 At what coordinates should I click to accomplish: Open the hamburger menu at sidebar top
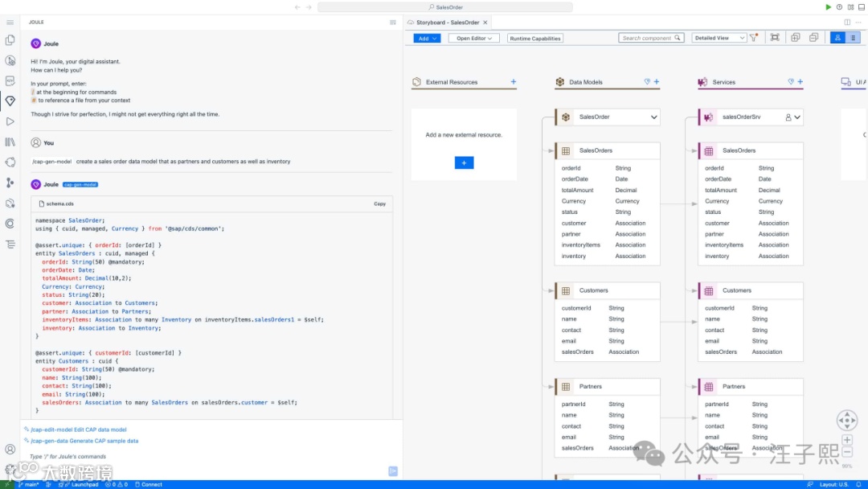tap(10, 23)
